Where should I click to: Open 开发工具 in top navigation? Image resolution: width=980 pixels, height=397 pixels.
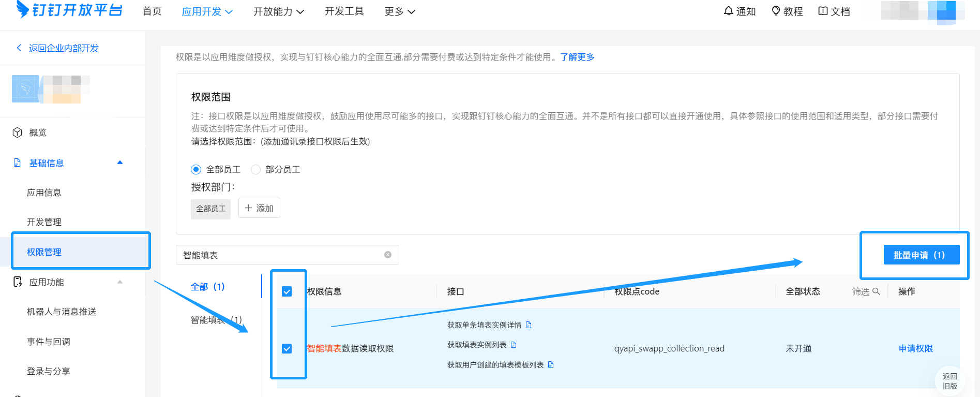pyautogui.click(x=344, y=11)
